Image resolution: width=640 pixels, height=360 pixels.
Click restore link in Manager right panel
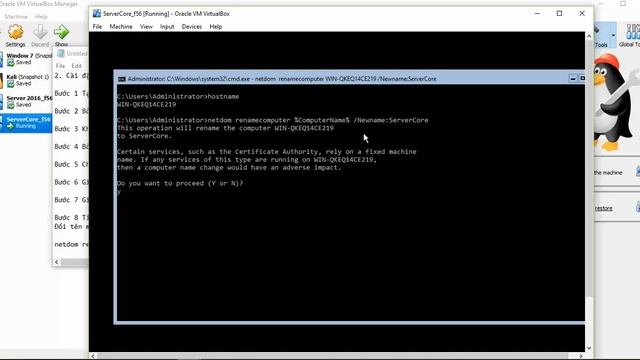[x=603, y=208]
